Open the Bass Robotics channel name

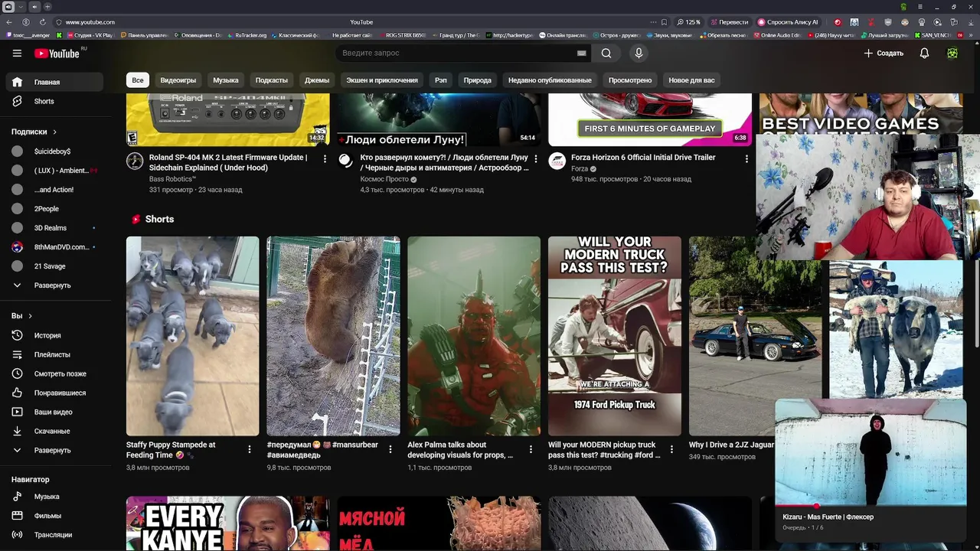click(172, 179)
